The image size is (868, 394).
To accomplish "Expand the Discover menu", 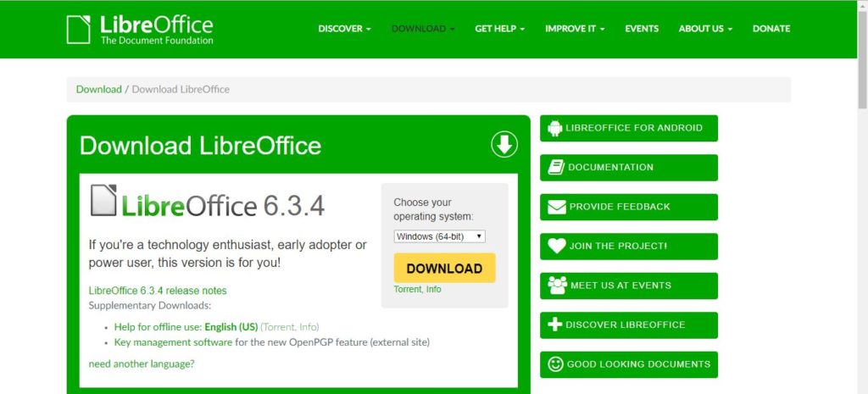I will [344, 29].
